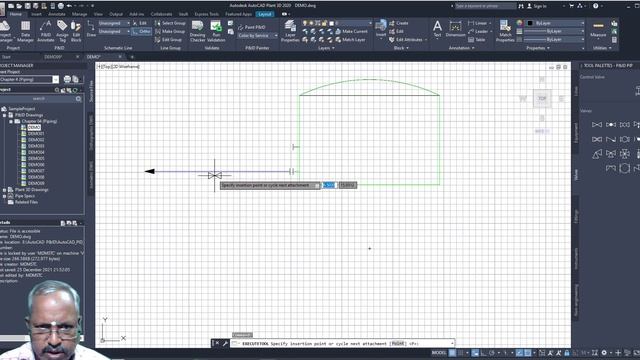Open Layer Properties manager
This screenshot has width=640, height=360.
(290, 31)
